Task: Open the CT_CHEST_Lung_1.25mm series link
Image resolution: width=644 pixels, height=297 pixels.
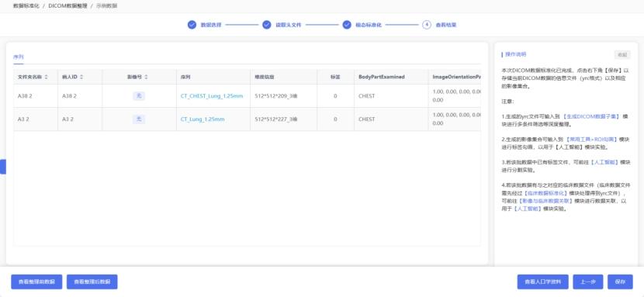Action: (x=212, y=96)
